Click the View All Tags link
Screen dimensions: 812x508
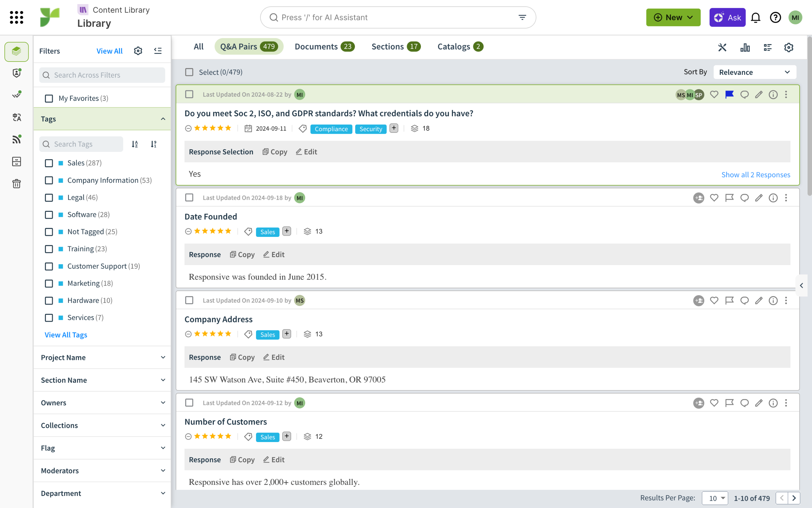click(66, 335)
